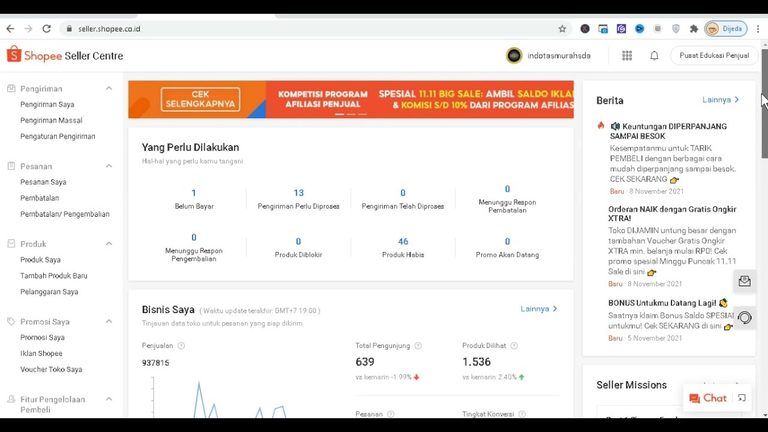Screen dimensions: 768x432
Task: Open Pusat Edukasi Penjual
Action: pos(714,55)
